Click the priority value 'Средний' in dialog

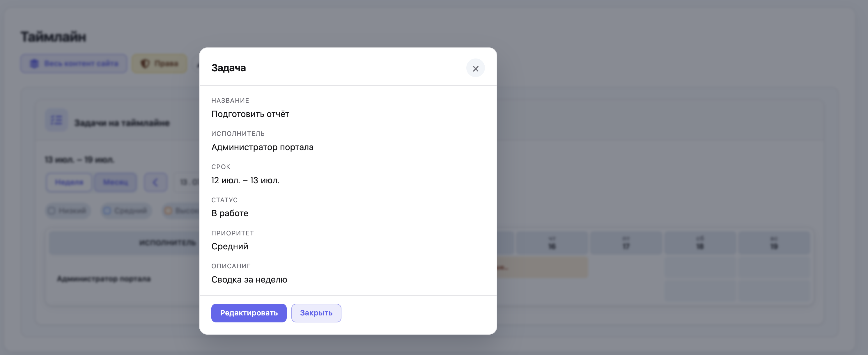point(229,246)
